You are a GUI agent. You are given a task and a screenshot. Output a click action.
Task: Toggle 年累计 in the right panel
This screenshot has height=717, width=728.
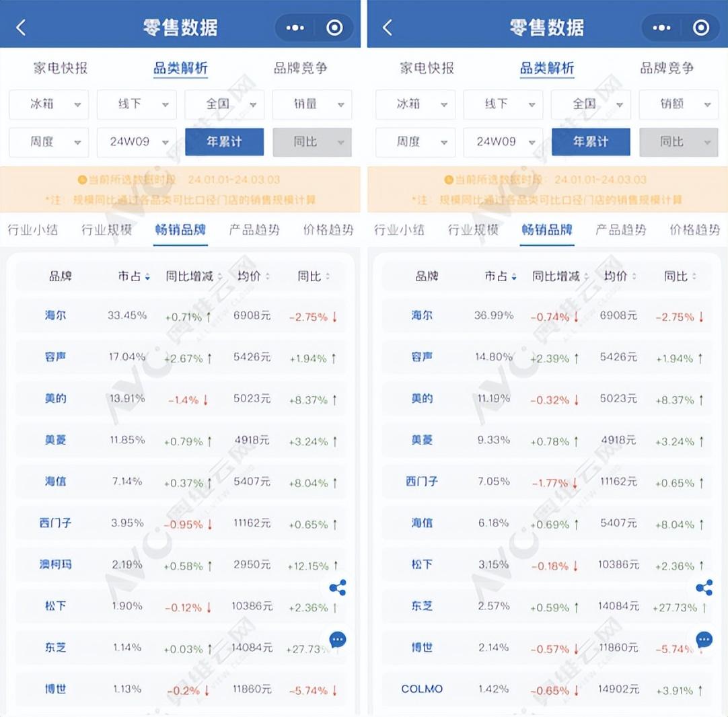tap(590, 142)
